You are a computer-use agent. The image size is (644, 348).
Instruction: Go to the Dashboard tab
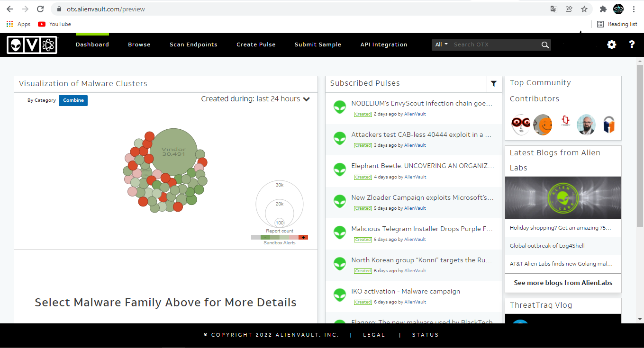pos(92,45)
